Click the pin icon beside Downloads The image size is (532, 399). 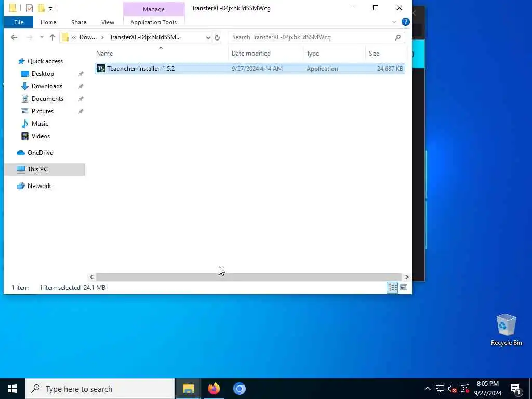coord(81,86)
